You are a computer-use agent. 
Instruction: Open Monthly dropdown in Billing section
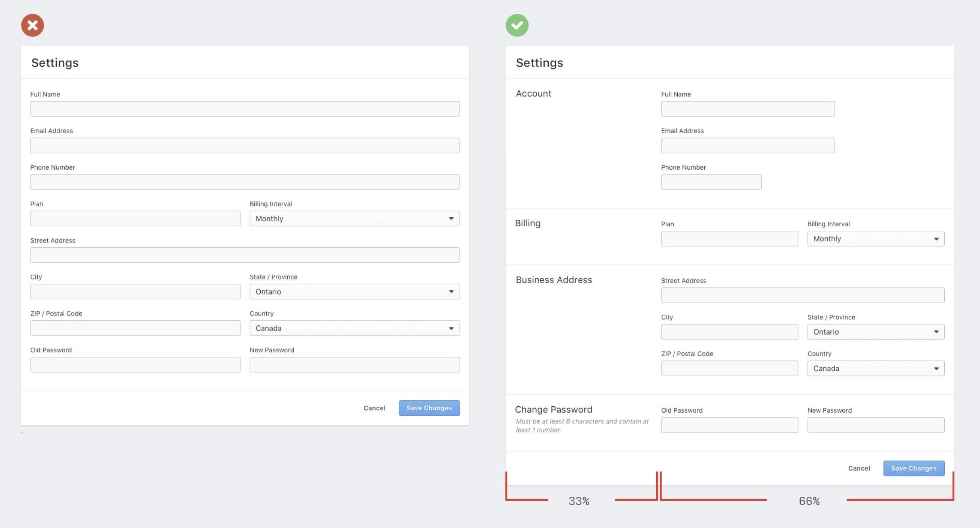876,239
